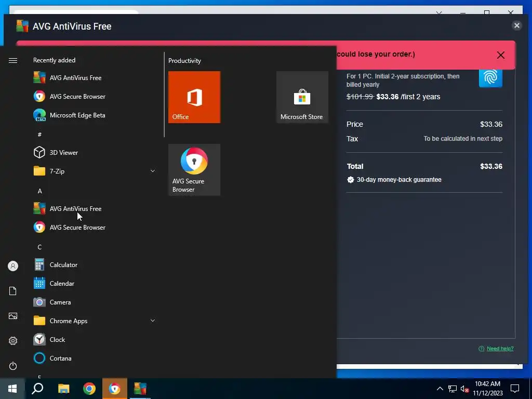Viewport: 532px width, 399px height.
Task: Open Google Chrome from taskbar
Action: tap(89, 389)
